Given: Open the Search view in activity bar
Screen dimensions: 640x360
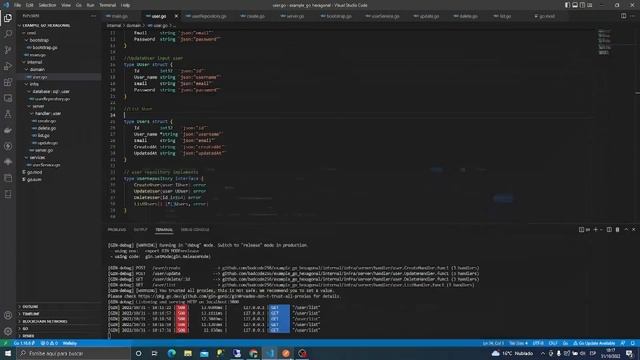Looking at the screenshot, I should [x=8, y=34].
